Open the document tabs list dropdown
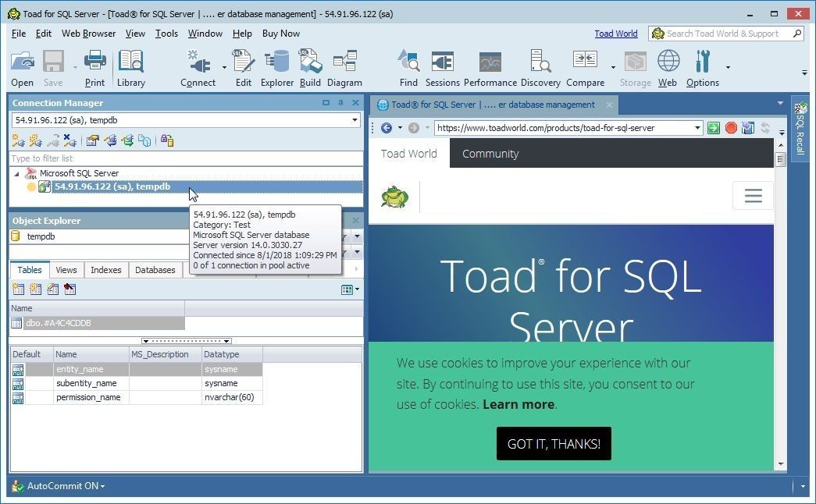Viewport: 816px width, 504px height. point(780,104)
